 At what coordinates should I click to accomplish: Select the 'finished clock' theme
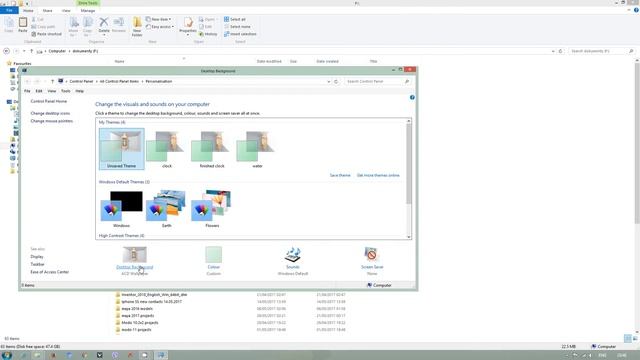[212, 149]
